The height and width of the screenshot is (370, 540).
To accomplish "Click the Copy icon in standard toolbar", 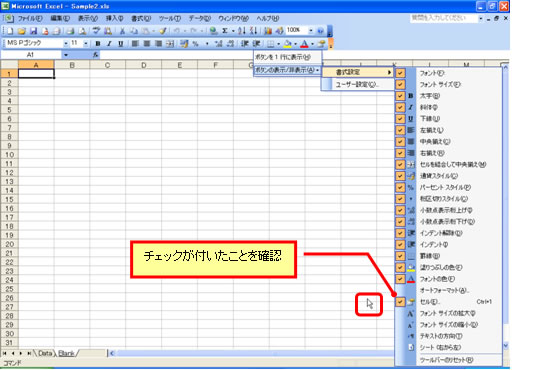I will 134,31.
